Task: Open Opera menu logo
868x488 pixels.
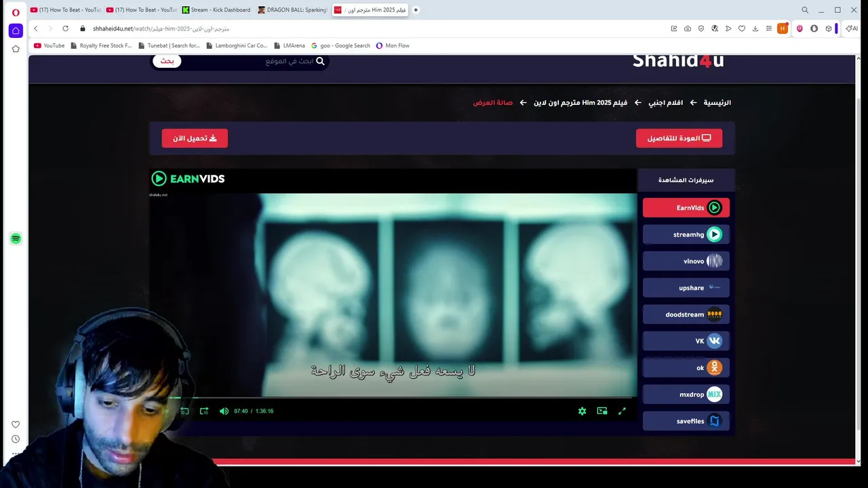Action: point(16,12)
